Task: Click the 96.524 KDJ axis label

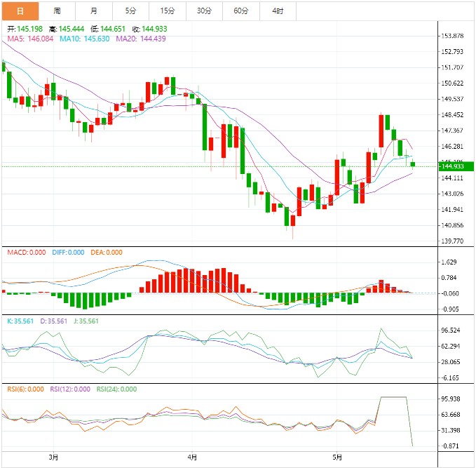Action: pyautogui.click(x=451, y=330)
